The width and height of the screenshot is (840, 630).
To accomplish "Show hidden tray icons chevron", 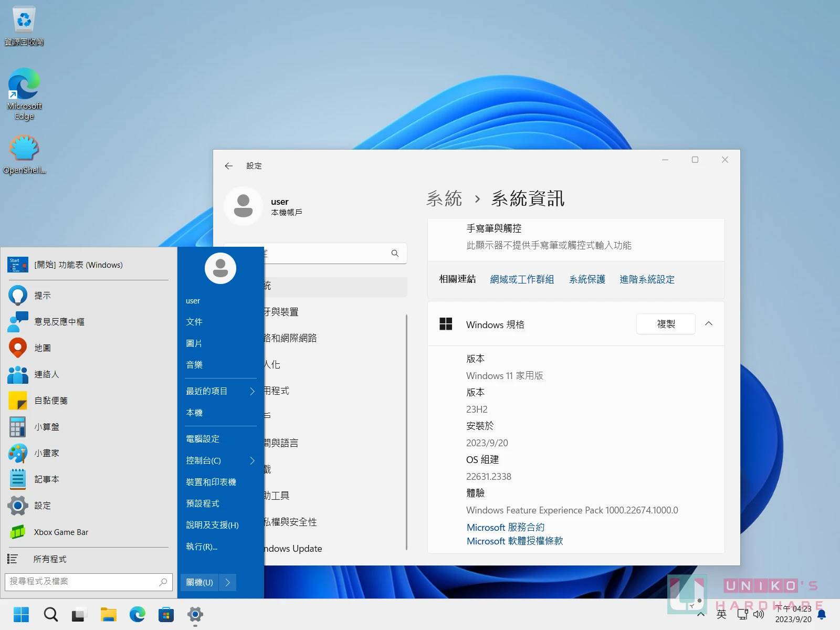I will 700,614.
